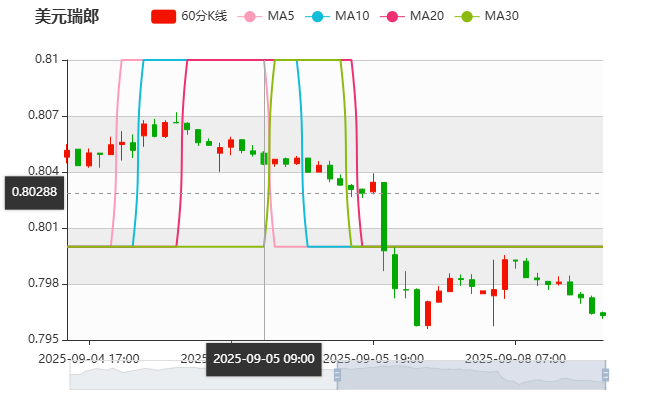Click the 美元瑞郎 chart title
This screenshot has height=400, width=670.
(x=67, y=17)
